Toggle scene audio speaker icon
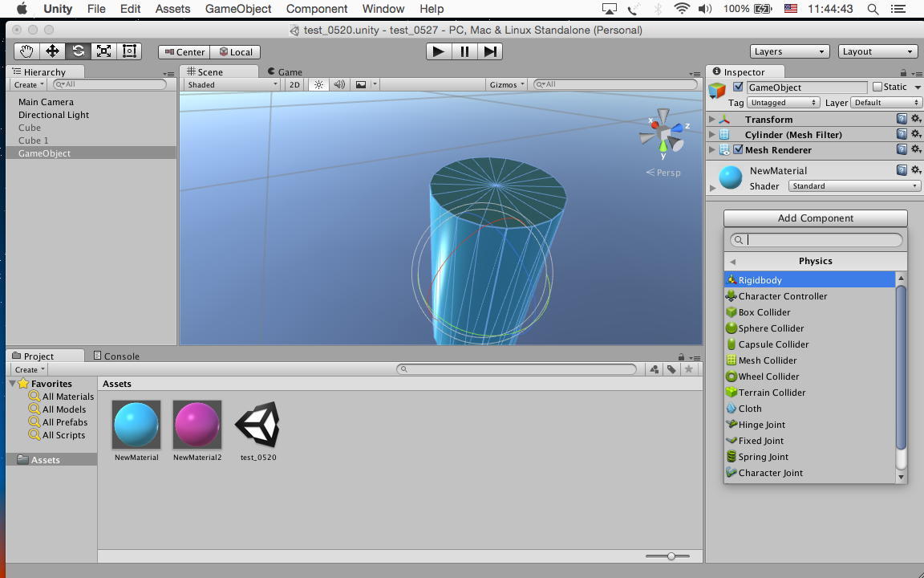The image size is (924, 578). click(339, 84)
